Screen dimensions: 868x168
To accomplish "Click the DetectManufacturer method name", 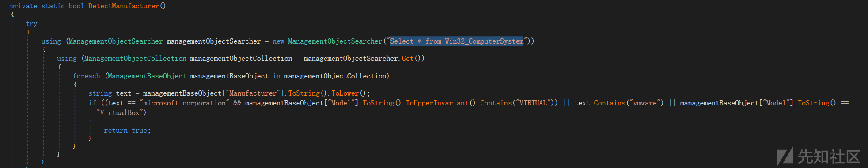I will pos(123,6).
